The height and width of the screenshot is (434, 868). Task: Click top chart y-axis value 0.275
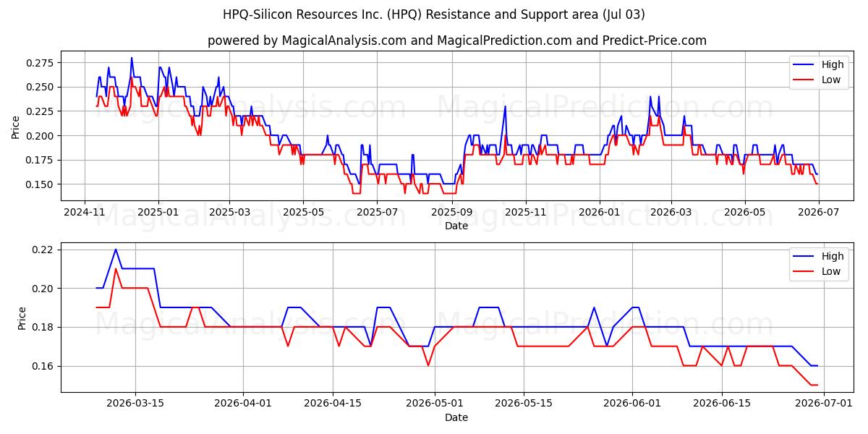tap(40, 63)
